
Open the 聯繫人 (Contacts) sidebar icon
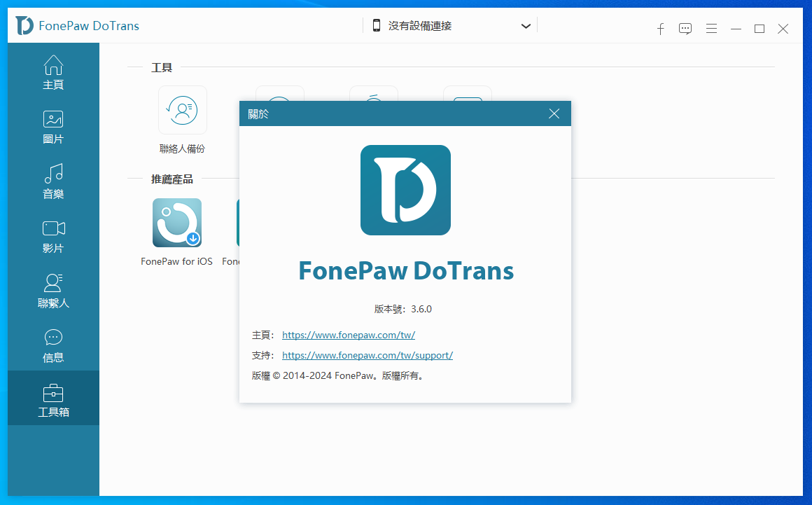tap(53, 291)
